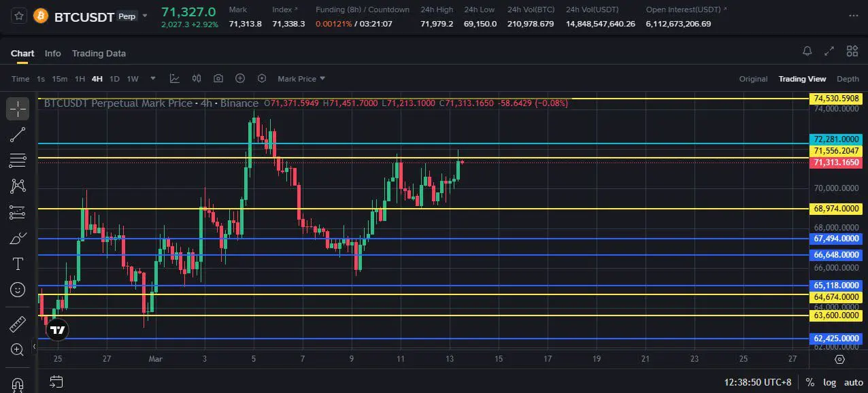
Task: Select the brush drawing tool
Action: coord(18,238)
